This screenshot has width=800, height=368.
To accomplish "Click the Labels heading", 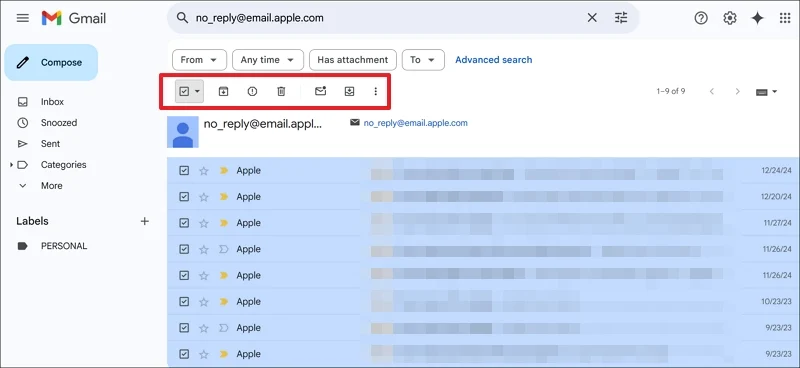I will tap(33, 221).
